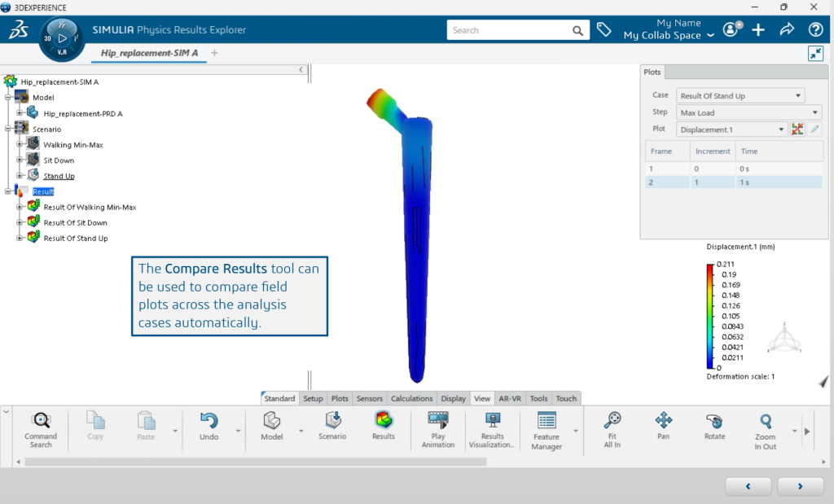The height and width of the screenshot is (504, 834).
Task: Open the Model tool
Action: (x=272, y=426)
